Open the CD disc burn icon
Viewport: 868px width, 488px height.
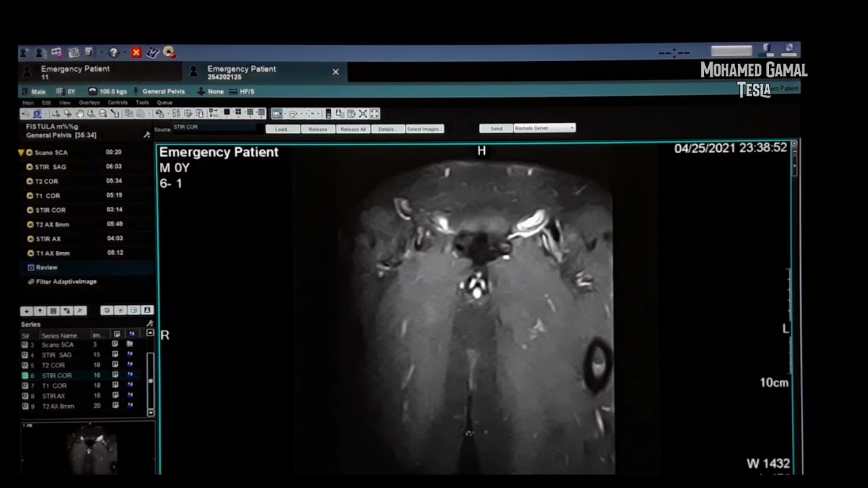click(169, 52)
